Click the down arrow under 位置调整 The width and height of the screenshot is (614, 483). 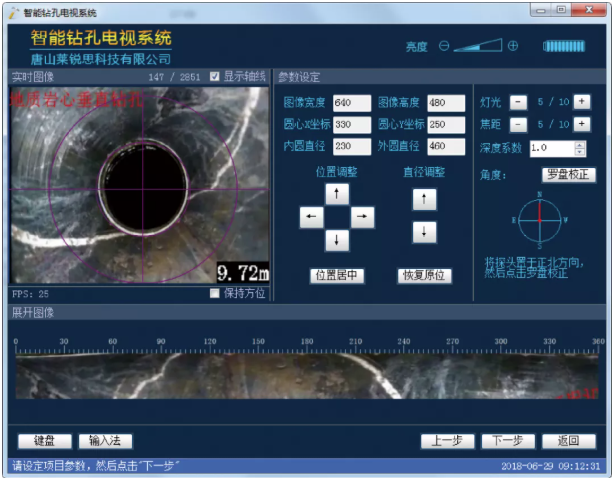click(x=337, y=240)
